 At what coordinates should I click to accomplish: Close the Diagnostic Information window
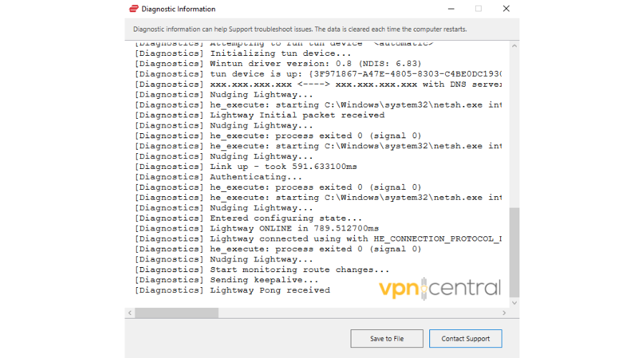coord(506,9)
